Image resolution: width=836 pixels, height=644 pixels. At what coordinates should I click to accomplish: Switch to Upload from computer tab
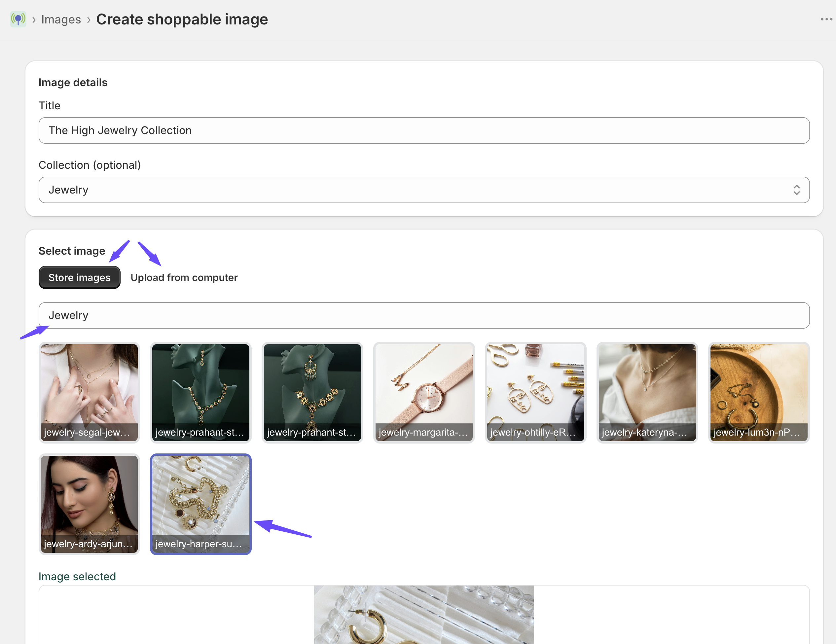tap(184, 277)
